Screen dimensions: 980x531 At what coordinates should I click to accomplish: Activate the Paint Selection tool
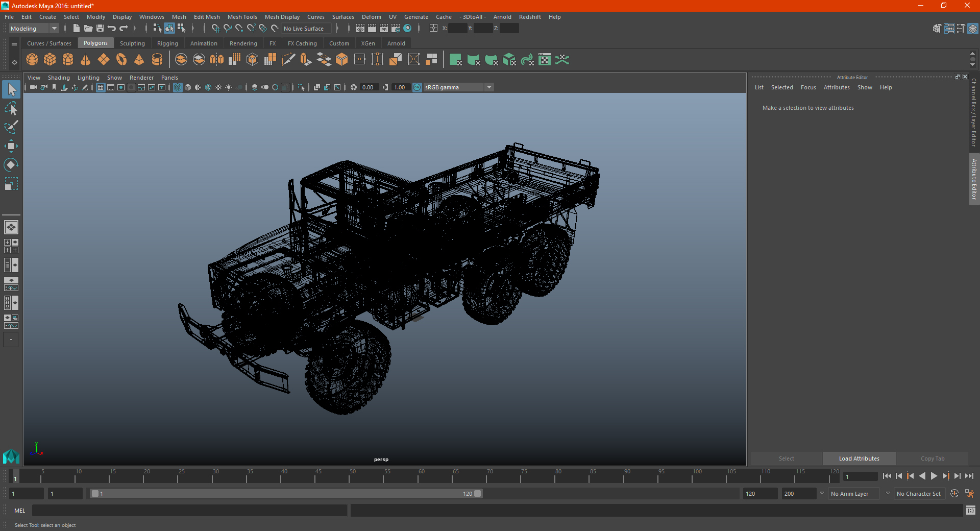pos(11,127)
